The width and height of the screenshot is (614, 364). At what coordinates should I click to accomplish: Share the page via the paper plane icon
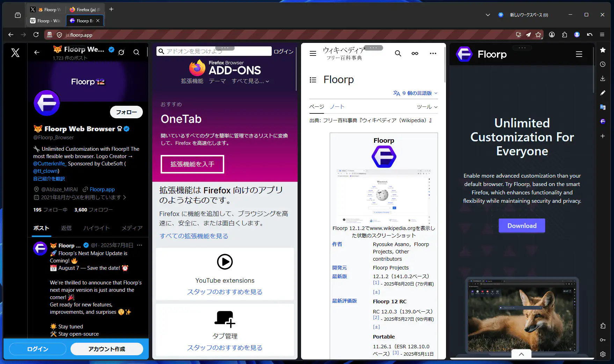pos(528,35)
